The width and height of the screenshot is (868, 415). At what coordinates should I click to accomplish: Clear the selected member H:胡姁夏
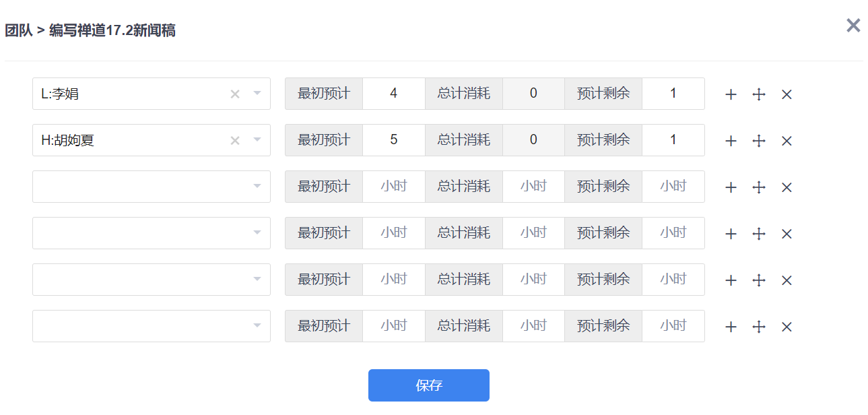point(235,141)
